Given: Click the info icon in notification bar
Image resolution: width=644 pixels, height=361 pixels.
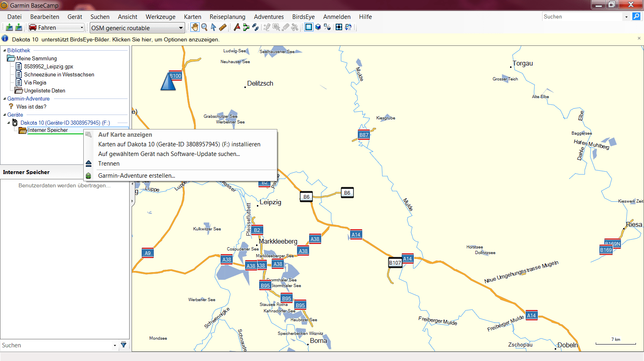Looking at the screenshot, I should (5, 39).
